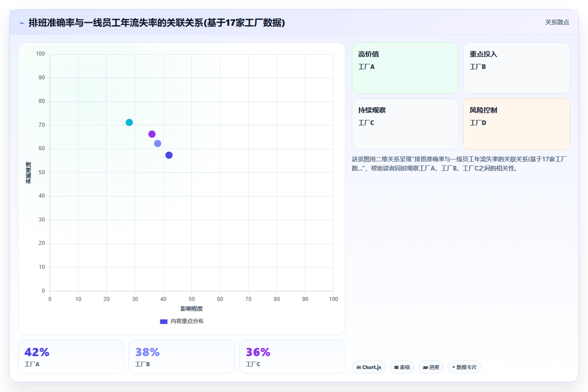Click the description paragraph starting 这张图用二维关系
Screen dimensions: 588x392
point(460,164)
